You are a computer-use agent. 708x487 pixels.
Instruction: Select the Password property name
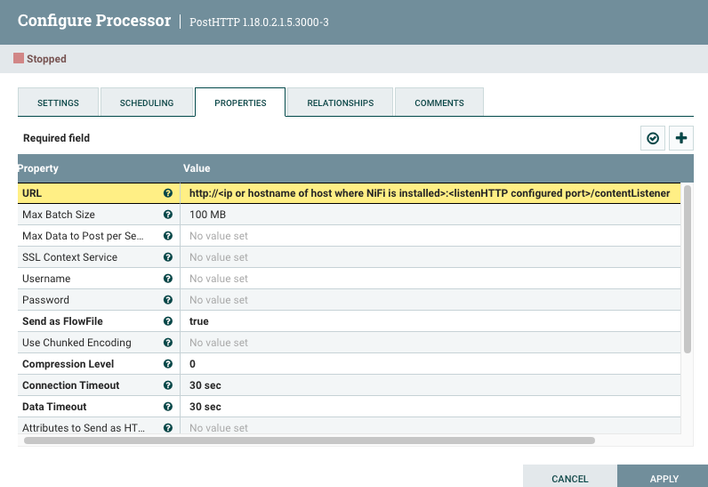click(x=46, y=300)
